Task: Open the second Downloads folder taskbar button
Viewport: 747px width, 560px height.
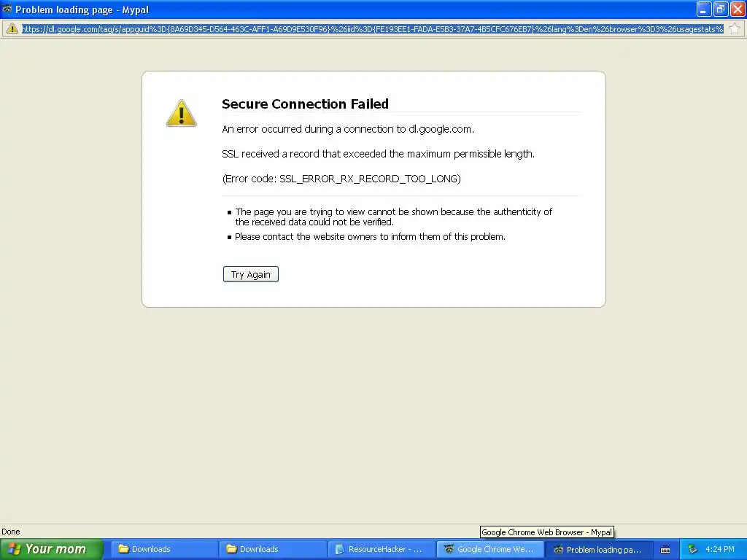Action: [273, 549]
